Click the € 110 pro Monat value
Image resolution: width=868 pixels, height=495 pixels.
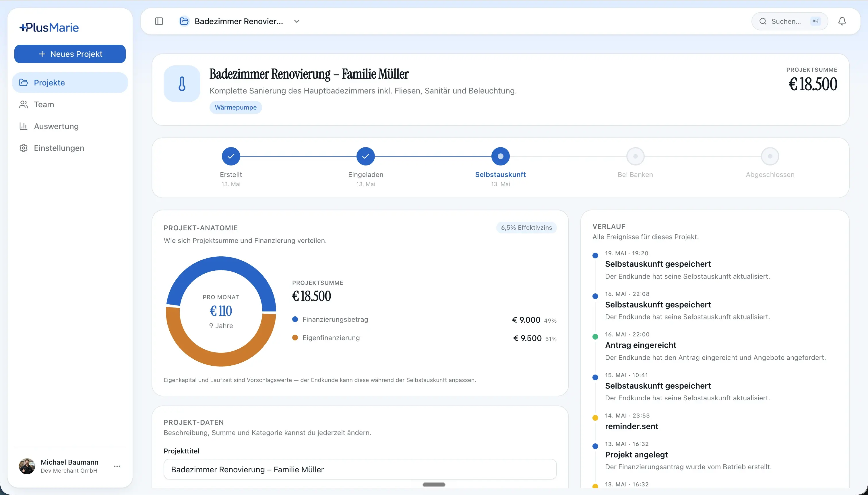[x=221, y=311]
